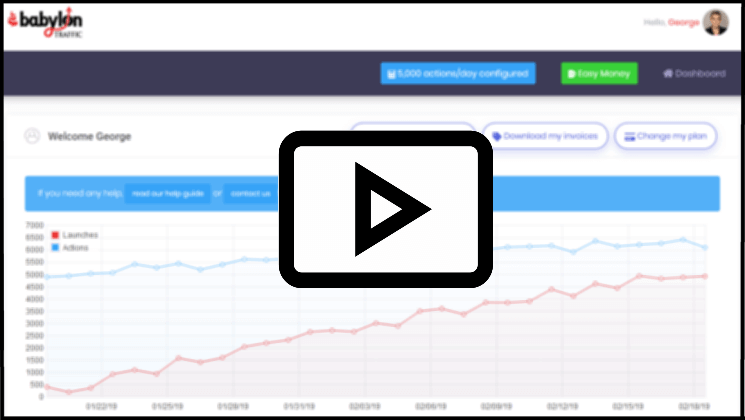Click the contact us link
The image size is (745, 420).
pos(250,193)
